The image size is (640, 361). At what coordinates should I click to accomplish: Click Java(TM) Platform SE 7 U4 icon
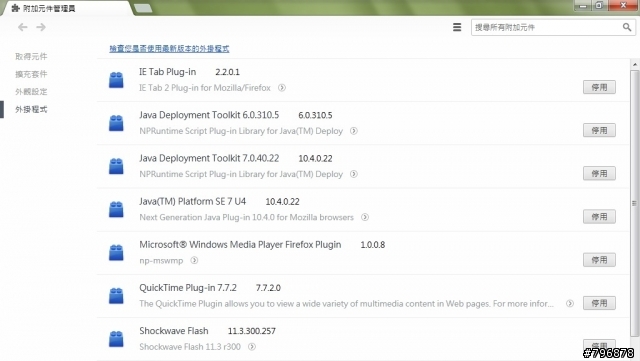(116, 209)
